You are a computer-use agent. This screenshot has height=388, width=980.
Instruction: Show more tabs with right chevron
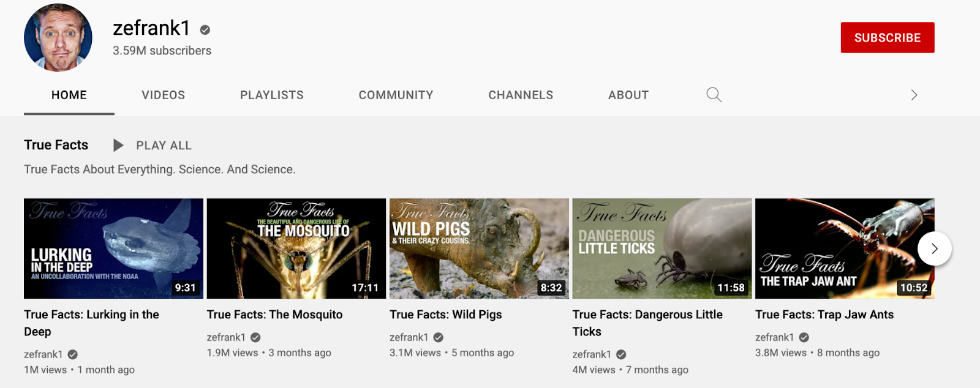click(914, 95)
